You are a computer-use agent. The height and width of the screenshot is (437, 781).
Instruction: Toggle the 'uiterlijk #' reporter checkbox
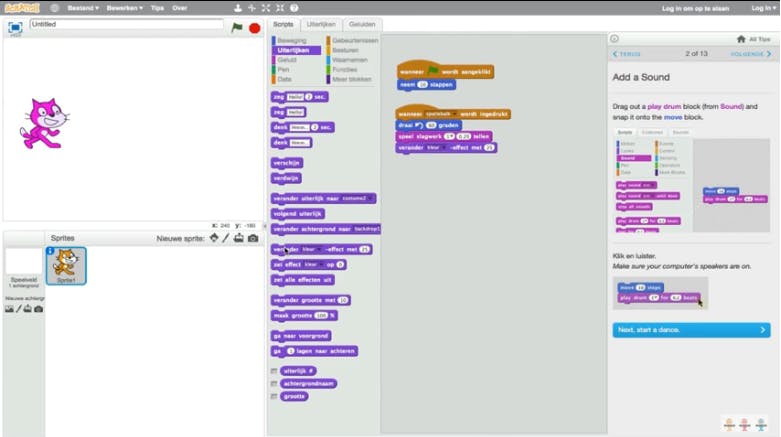pos(274,371)
